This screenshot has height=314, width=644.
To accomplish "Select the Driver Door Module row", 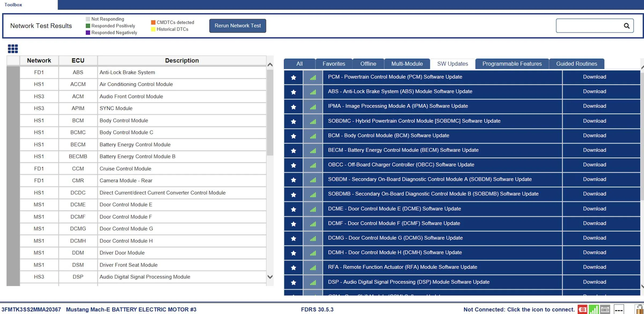I will tap(143, 253).
